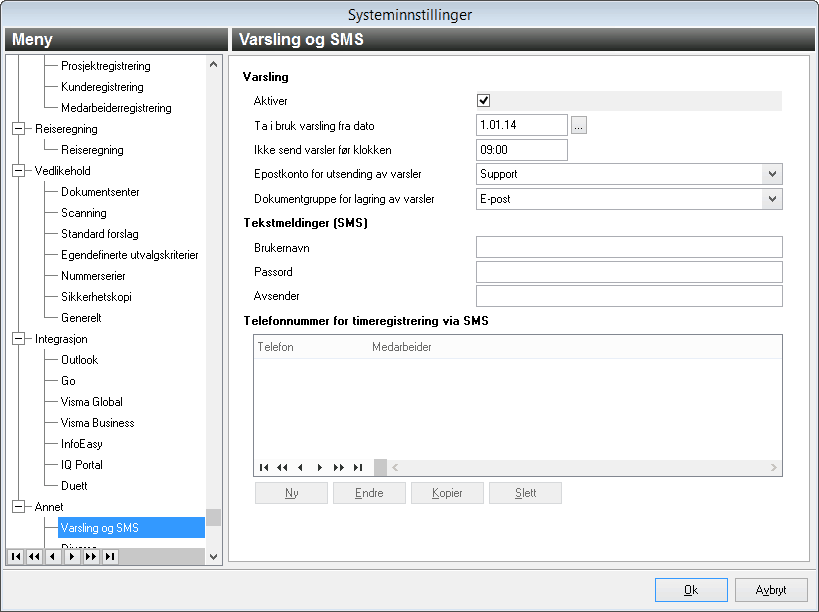Image resolution: width=819 pixels, height=612 pixels.
Task: Go to next row in phone table
Action: tap(320, 467)
